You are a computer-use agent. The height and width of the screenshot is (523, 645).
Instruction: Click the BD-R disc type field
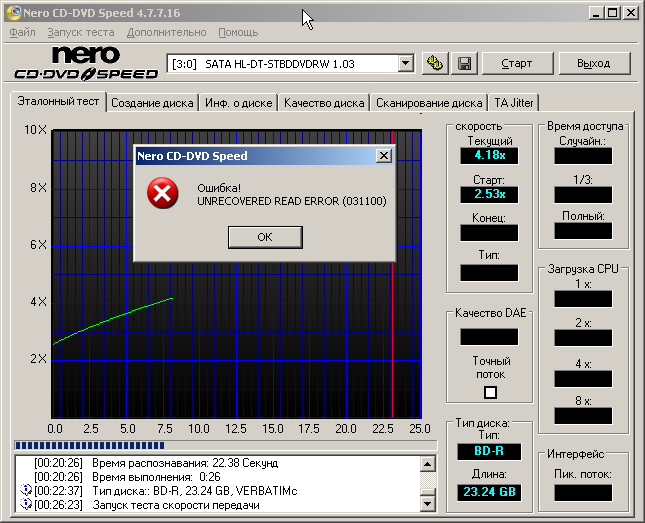(x=489, y=451)
